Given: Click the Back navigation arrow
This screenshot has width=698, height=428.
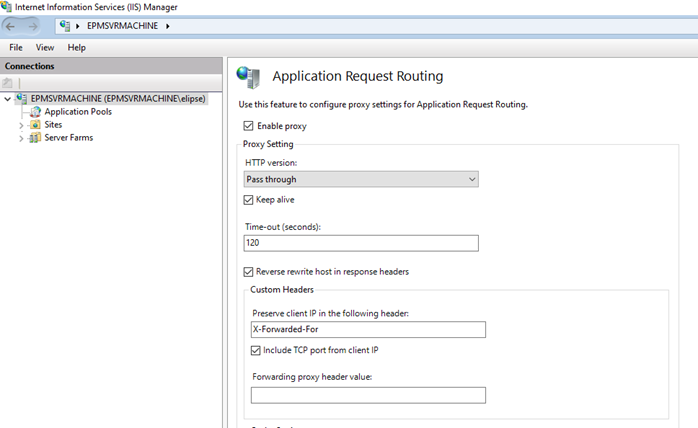Looking at the screenshot, I should 10,27.
